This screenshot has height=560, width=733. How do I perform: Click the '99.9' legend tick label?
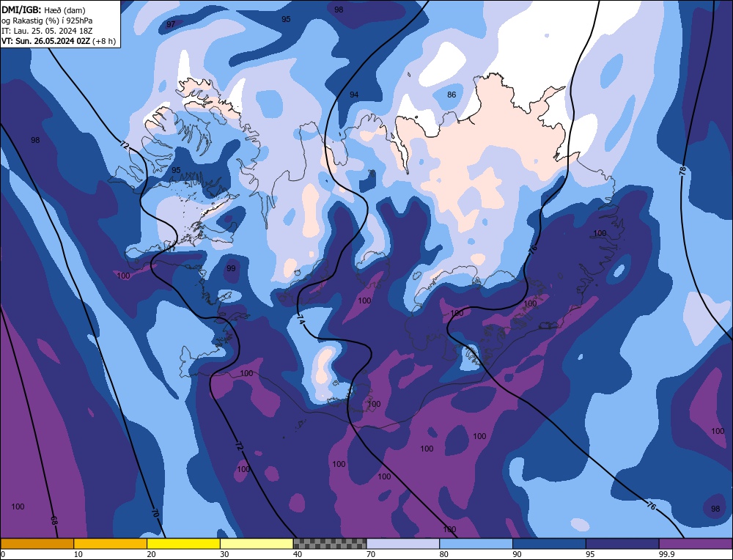coord(666,554)
